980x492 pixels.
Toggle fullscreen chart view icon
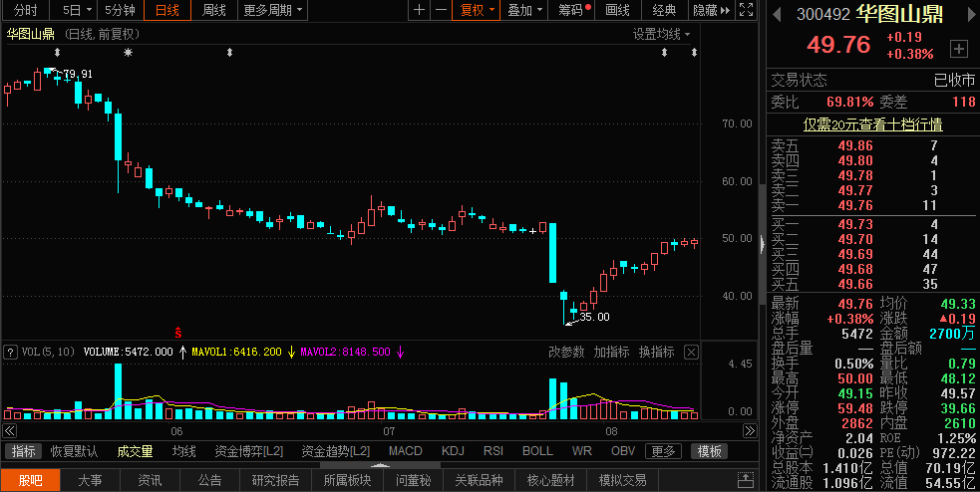[x=746, y=10]
